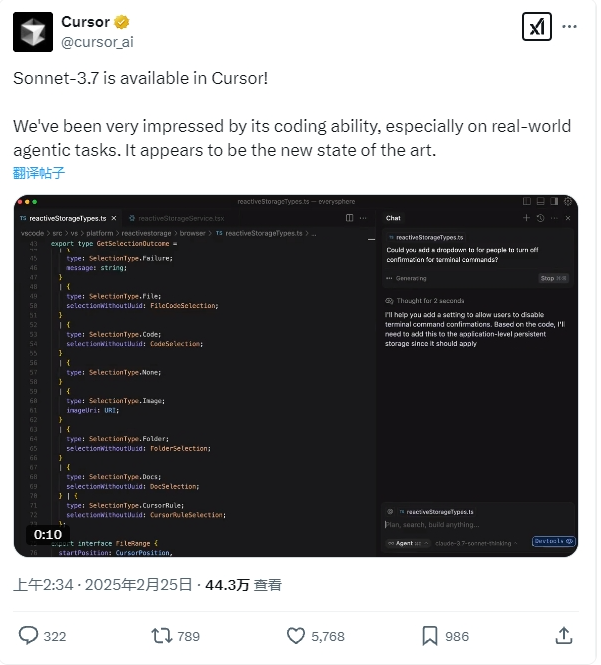Click the share upload icon

click(564, 635)
